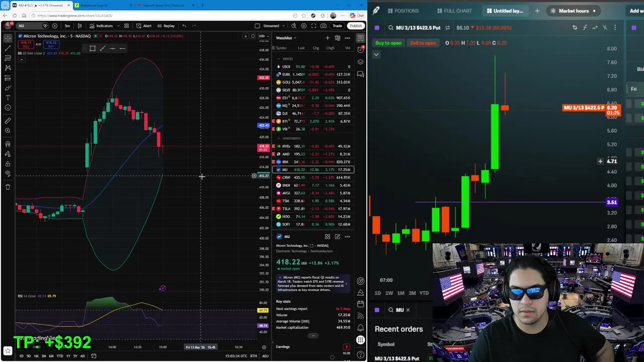Select the trend line drawing tool
Viewport: 644px width, 362px height.
pyautogui.click(x=8, y=48)
